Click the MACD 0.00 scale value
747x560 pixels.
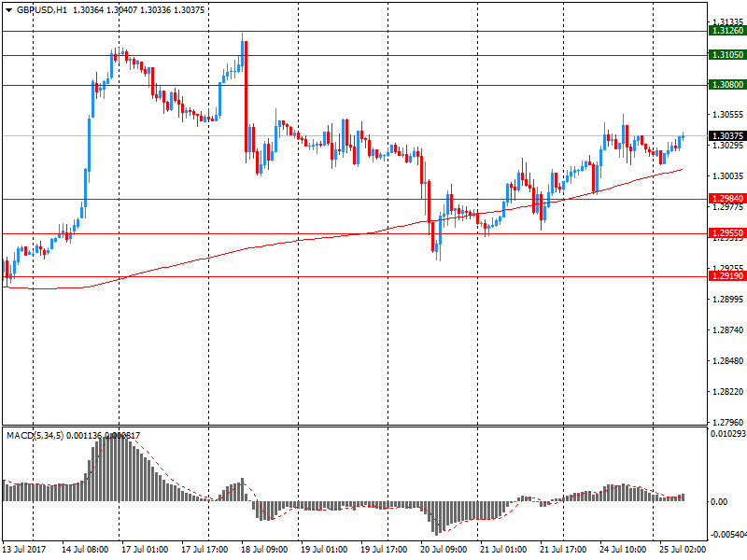coord(719,502)
